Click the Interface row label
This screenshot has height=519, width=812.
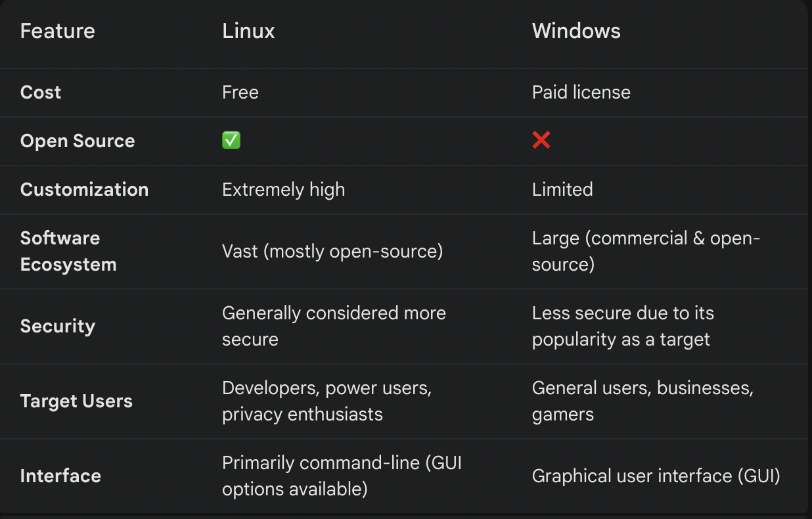(60, 476)
